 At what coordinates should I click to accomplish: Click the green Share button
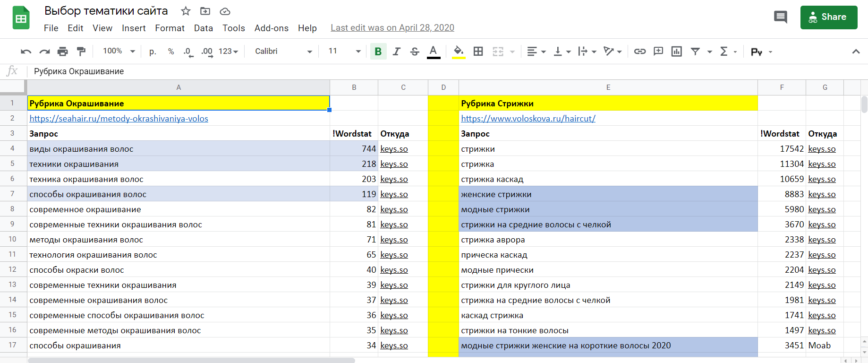pos(828,17)
